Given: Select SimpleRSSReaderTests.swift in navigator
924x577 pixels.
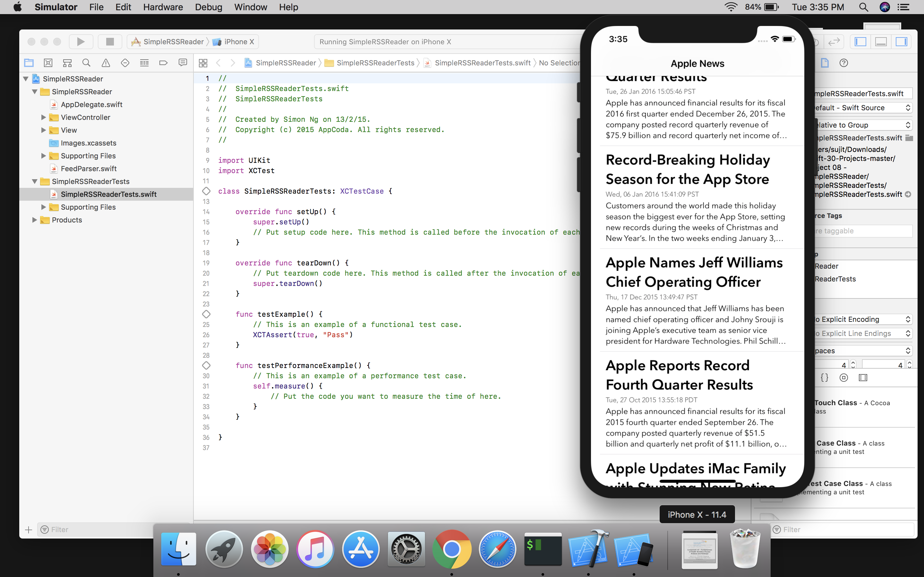Looking at the screenshot, I should click(108, 193).
